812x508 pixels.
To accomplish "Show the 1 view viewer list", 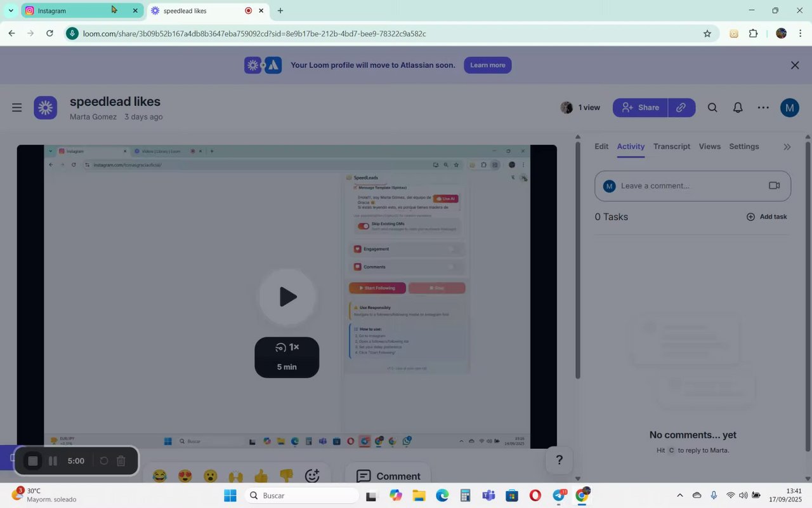I will [580, 107].
